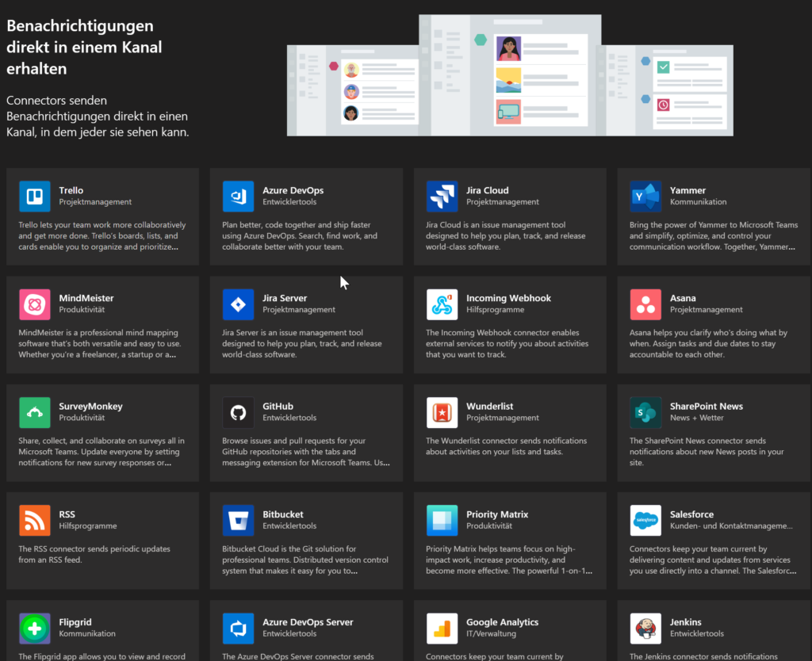
Task: Click the Priority Matrix description
Action: click(508, 560)
